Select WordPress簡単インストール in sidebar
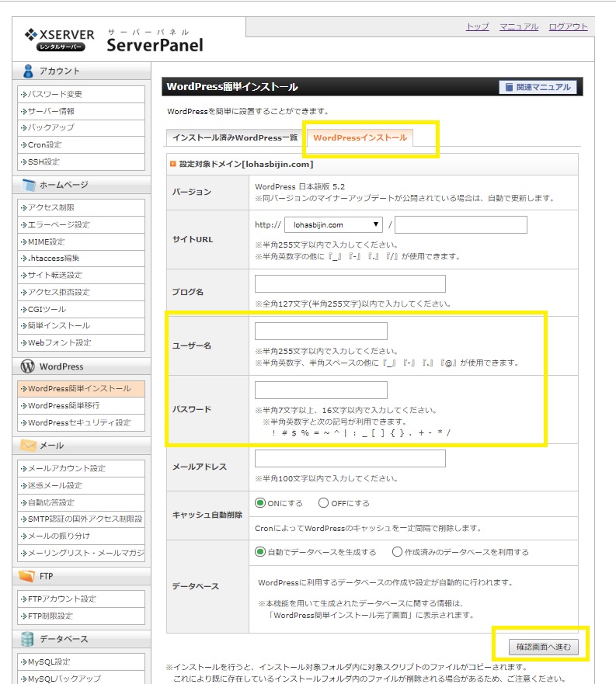Viewport: 616px width, 684px height. pyautogui.click(x=82, y=389)
